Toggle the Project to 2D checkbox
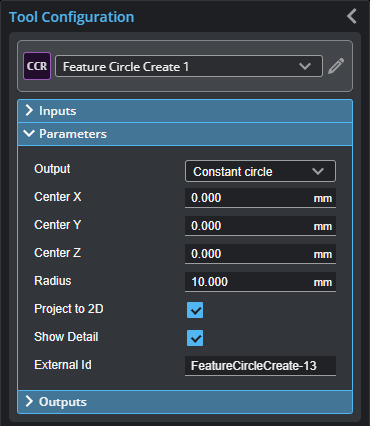This screenshot has width=370, height=426. click(195, 310)
